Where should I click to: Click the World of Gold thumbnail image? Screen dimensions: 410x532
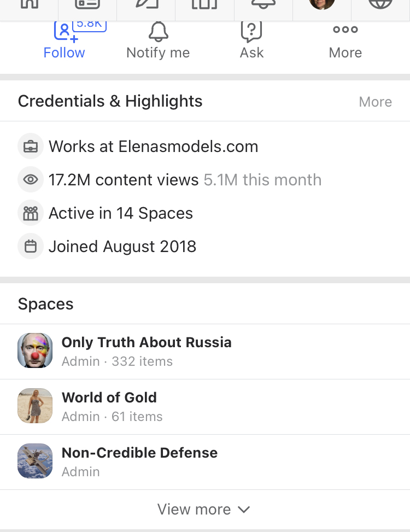pos(35,406)
